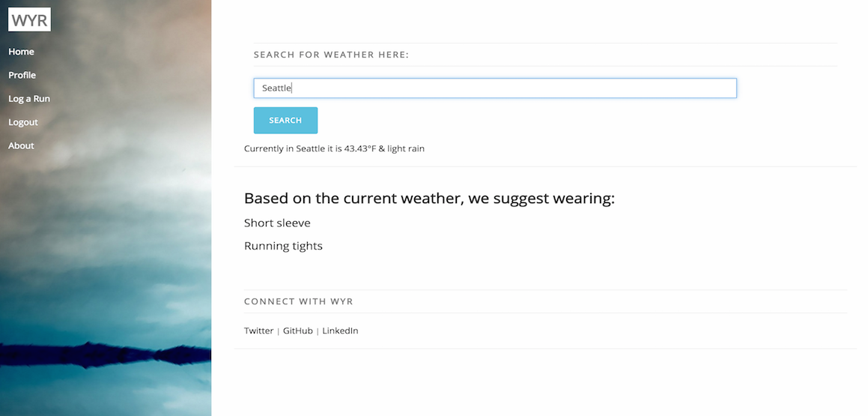
Task: Click the Running tights suggestion
Action: point(283,246)
